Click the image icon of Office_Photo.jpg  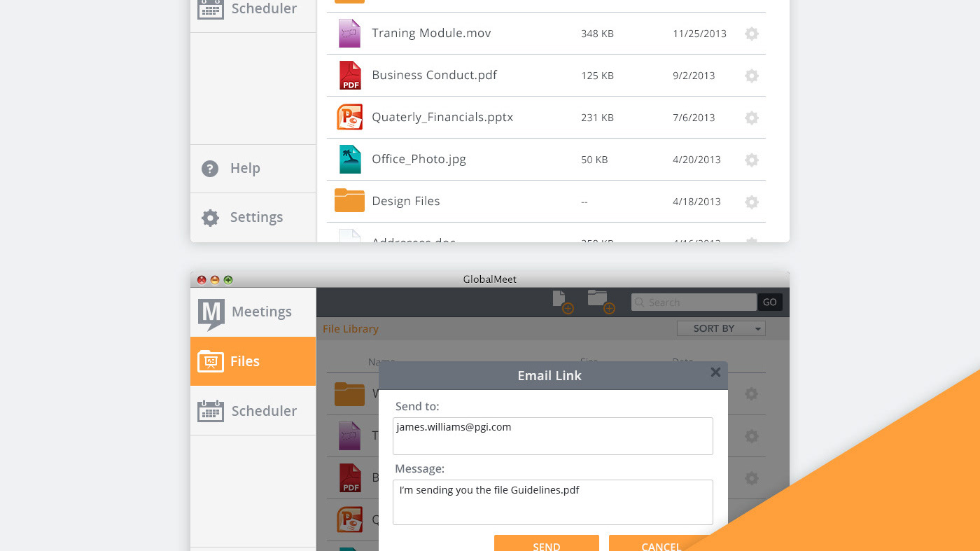click(350, 160)
